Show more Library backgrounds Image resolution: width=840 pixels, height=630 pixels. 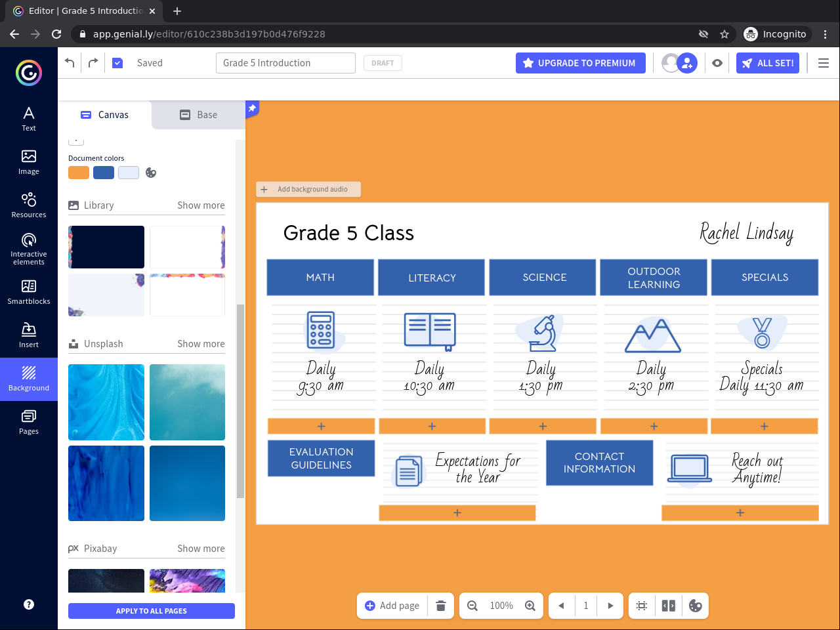click(201, 205)
